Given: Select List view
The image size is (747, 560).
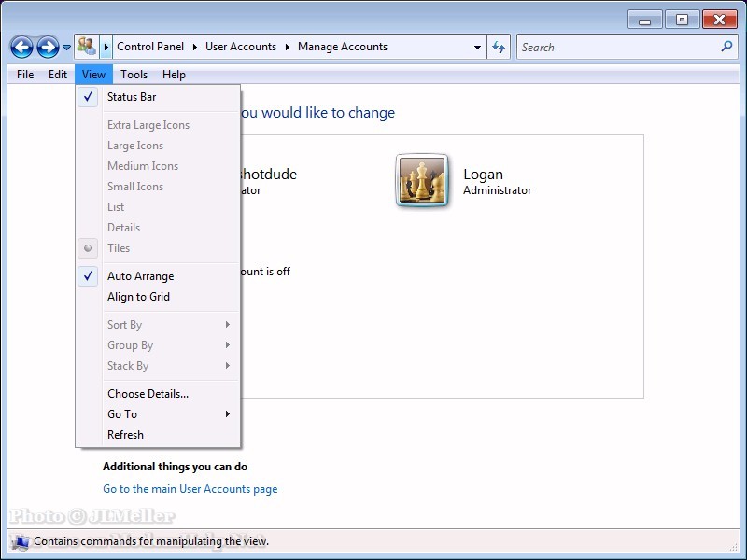Looking at the screenshot, I should [x=158, y=207].
